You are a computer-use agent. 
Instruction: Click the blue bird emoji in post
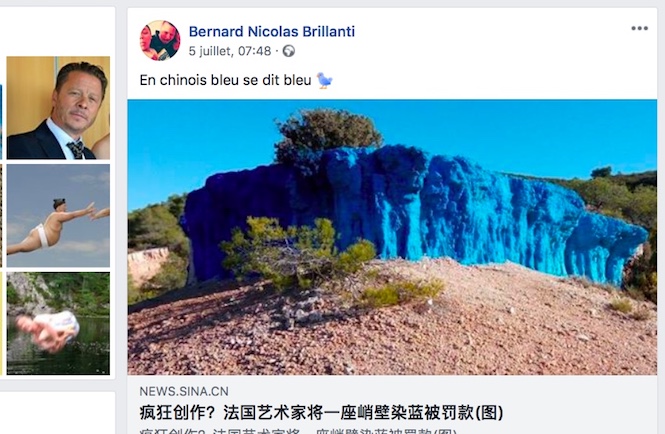(x=324, y=80)
